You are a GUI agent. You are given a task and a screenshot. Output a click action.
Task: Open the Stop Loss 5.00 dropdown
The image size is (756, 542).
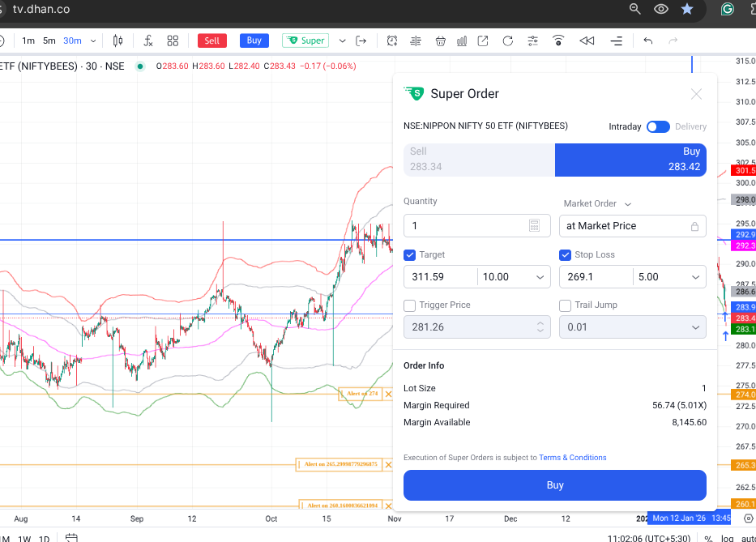[696, 277]
